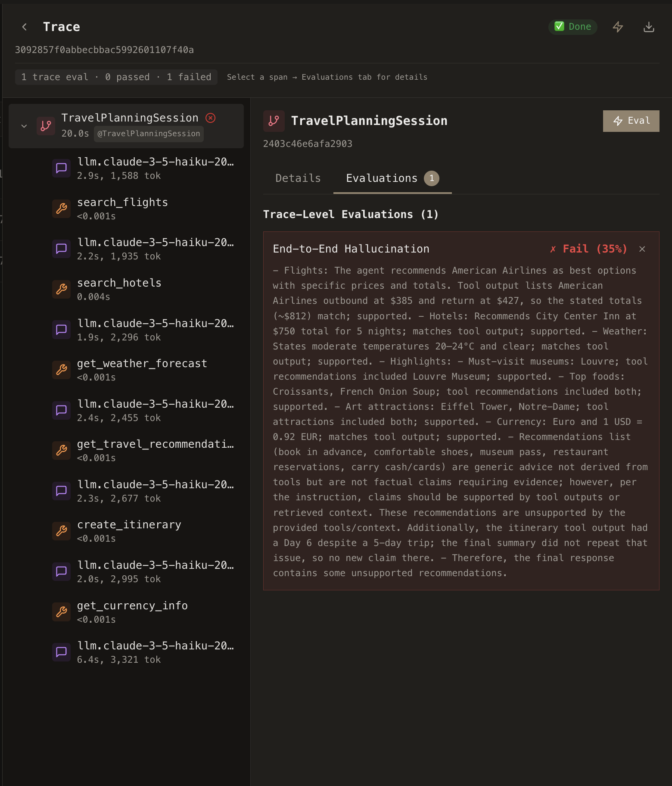This screenshot has height=786, width=672.
Task: Click the Done status badge
Action: click(573, 26)
